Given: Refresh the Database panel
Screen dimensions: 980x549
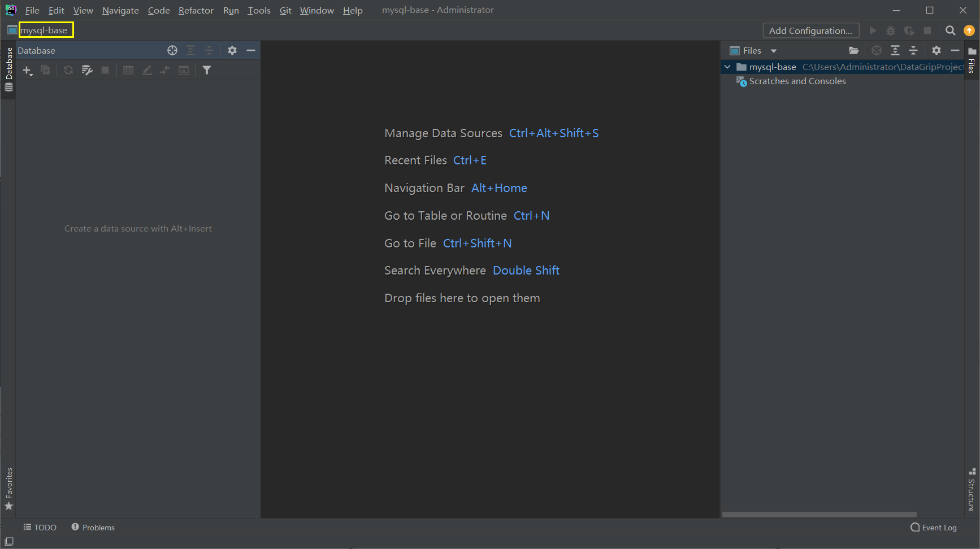Looking at the screenshot, I should (68, 70).
